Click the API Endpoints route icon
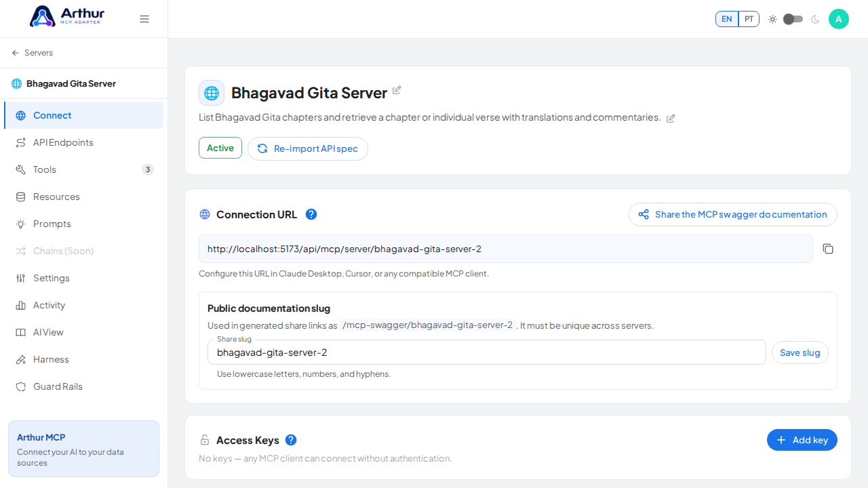This screenshot has width=868, height=488. coord(21,142)
